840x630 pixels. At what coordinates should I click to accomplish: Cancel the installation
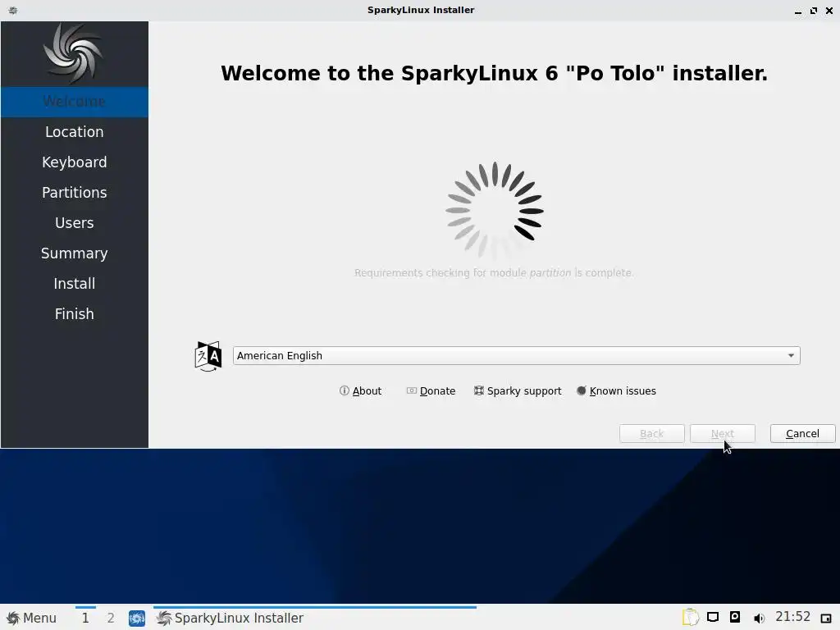click(x=802, y=433)
